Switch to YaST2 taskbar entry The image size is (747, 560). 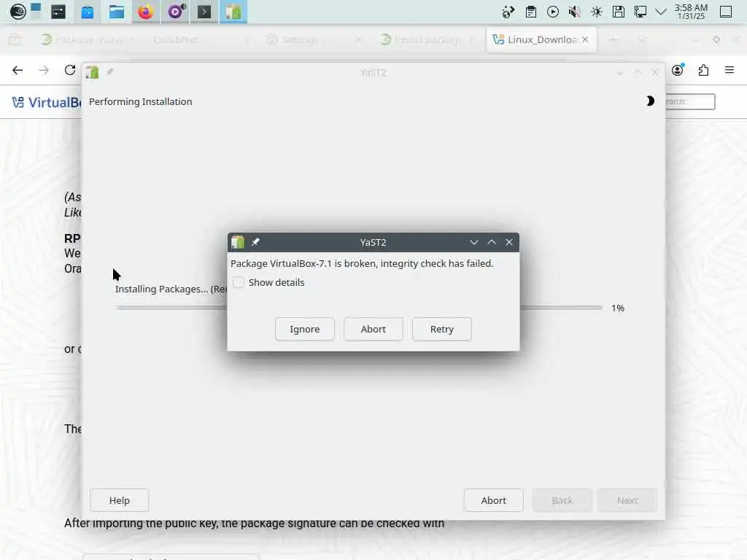(x=233, y=12)
